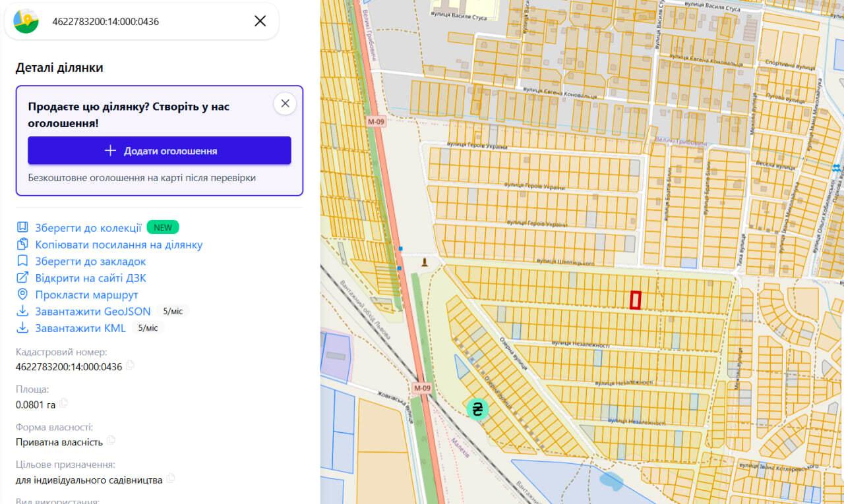Screen dimensions: 844x504
Task: Click the map logo in search bar
Action: (x=26, y=21)
